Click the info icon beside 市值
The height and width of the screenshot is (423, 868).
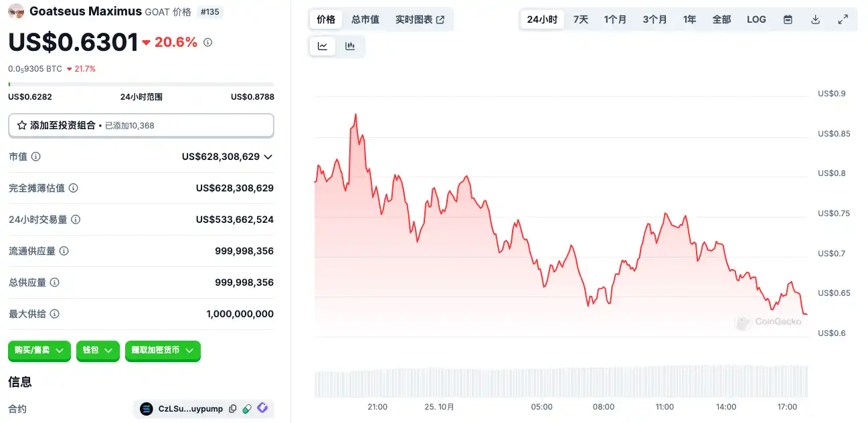(x=36, y=157)
